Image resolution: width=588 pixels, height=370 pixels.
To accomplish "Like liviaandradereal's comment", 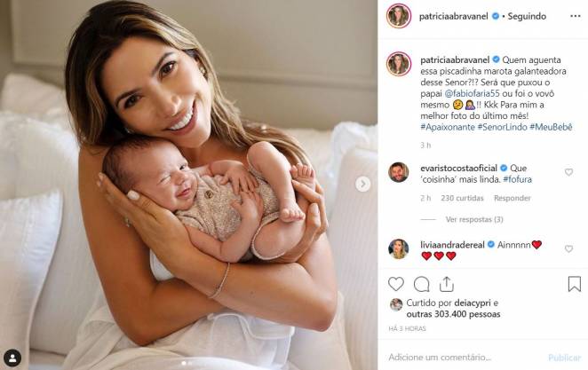I will click(568, 249).
